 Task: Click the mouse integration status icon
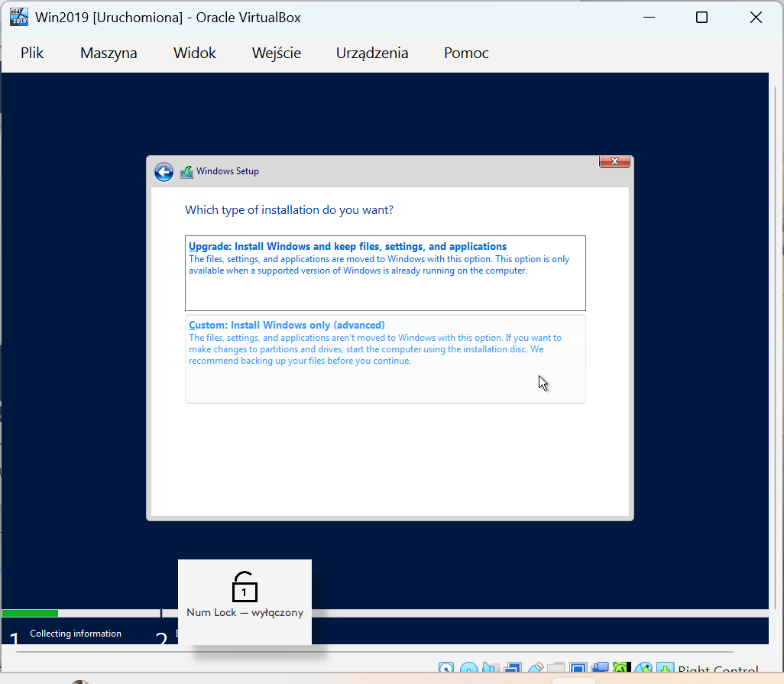(x=644, y=667)
